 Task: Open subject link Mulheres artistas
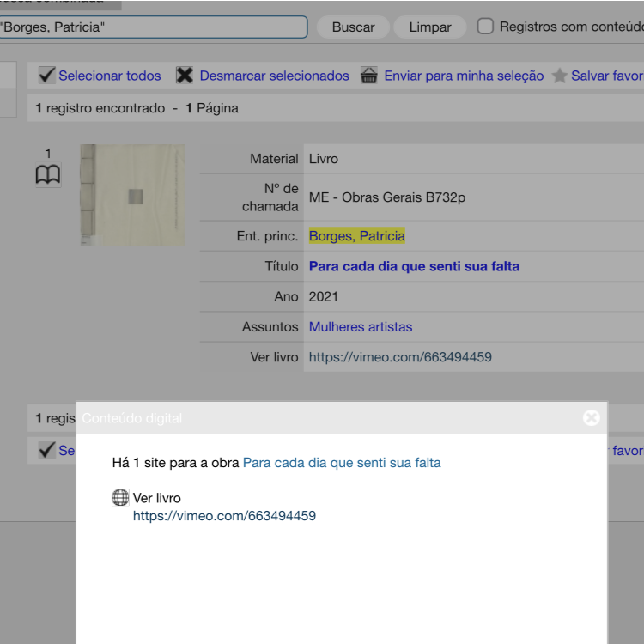tap(361, 326)
